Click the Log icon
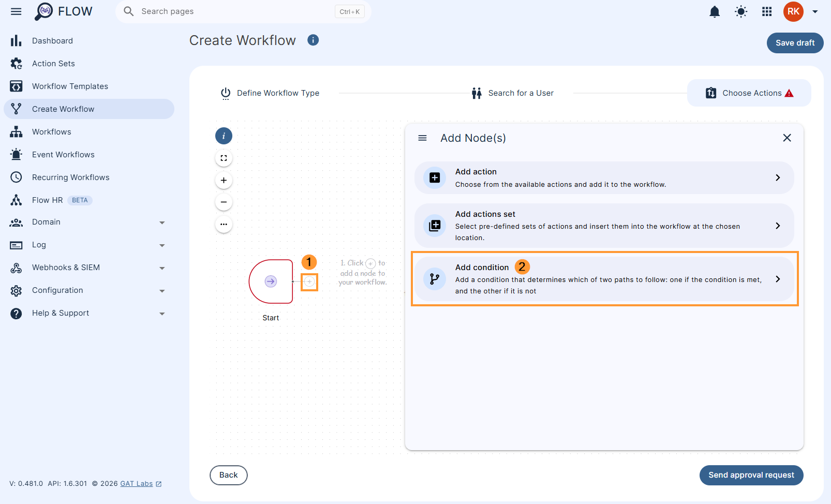Image resolution: width=831 pixels, height=504 pixels. 16,245
